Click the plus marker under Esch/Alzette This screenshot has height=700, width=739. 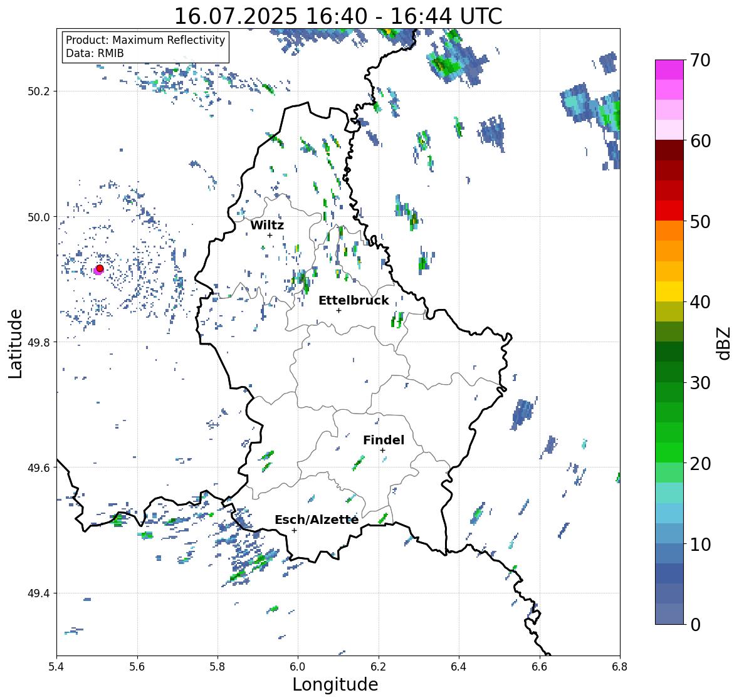[x=294, y=530]
